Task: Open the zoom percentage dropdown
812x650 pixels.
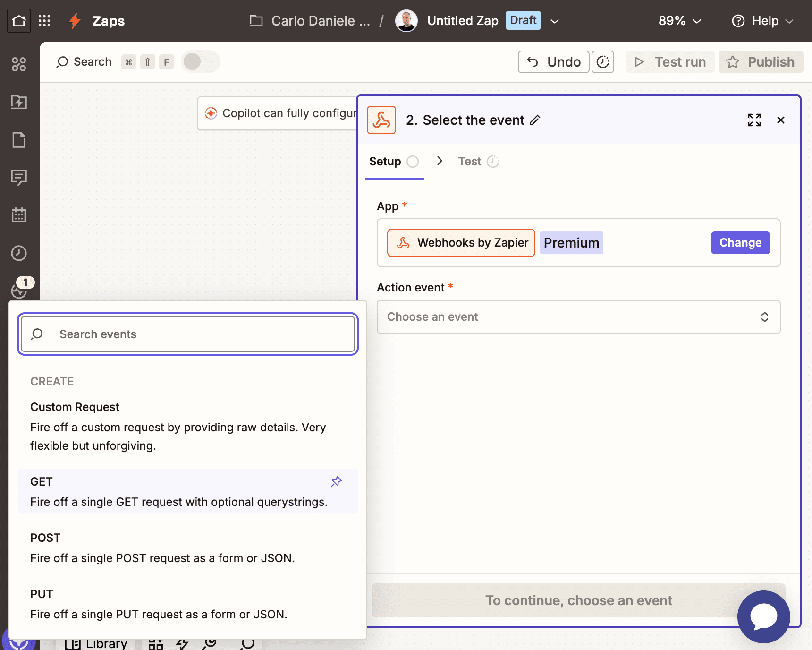Action: coord(679,21)
